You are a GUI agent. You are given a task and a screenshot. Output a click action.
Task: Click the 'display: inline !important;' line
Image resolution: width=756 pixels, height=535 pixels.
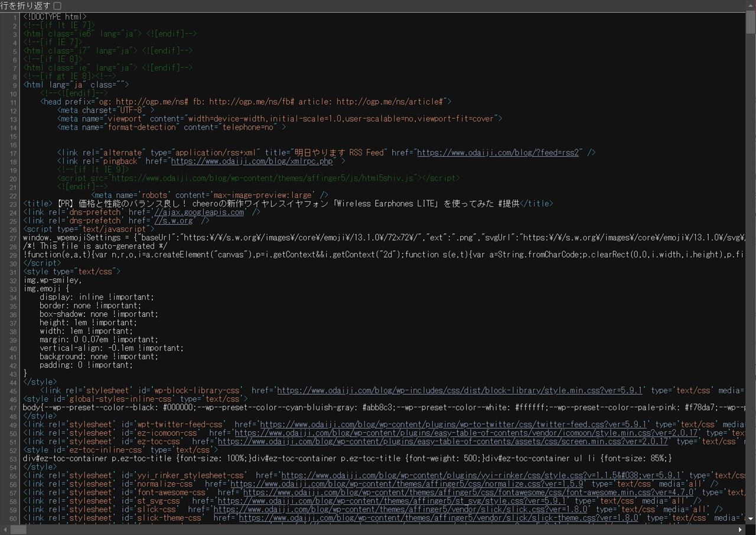click(97, 297)
